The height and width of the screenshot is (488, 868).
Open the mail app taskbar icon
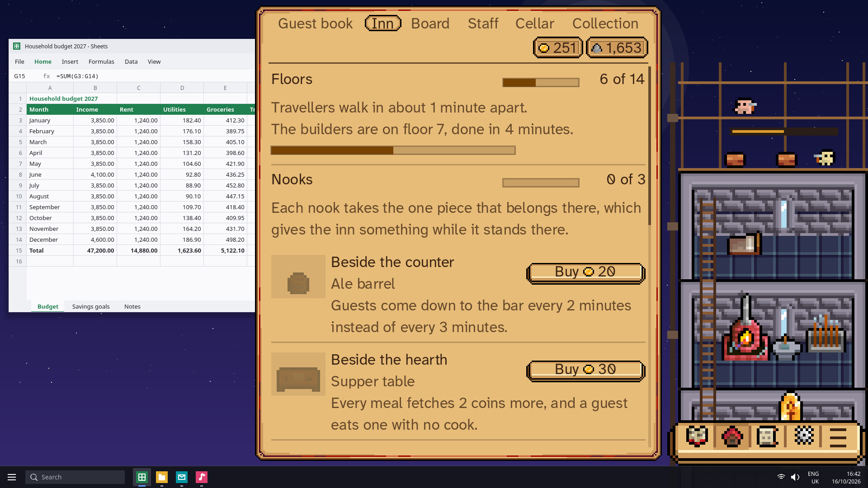pyautogui.click(x=182, y=477)
